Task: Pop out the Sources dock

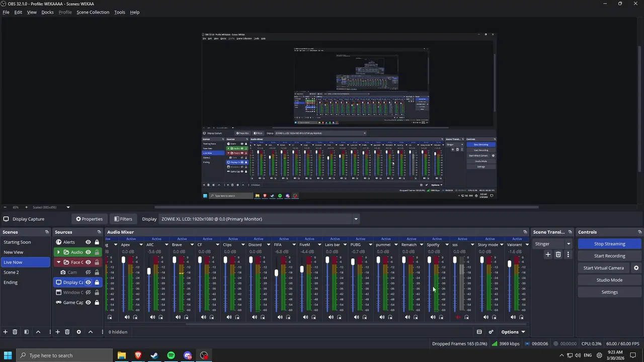Action: [x=99, y=232]
